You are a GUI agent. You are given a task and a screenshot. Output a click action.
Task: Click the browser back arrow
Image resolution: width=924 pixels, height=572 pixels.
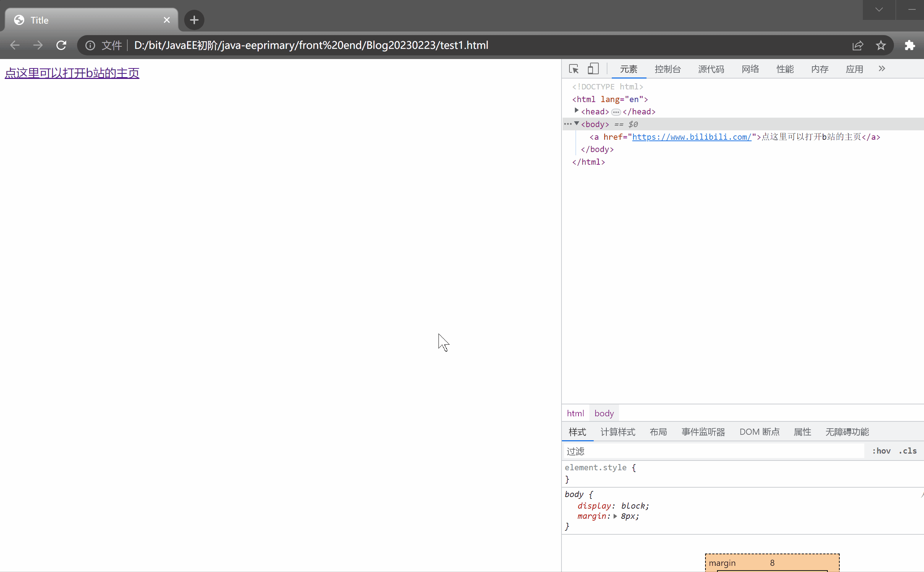(x=15, y=45)
